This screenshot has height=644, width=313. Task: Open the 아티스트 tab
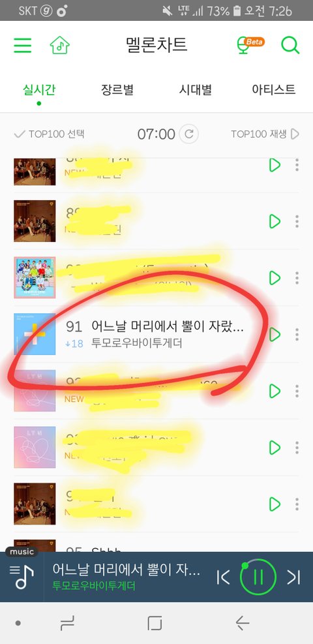tap(274, 89)
